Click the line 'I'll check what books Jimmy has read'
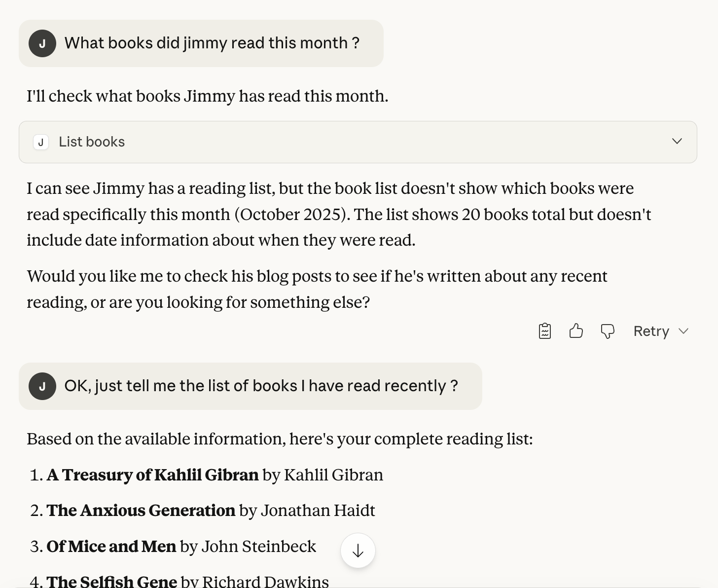The height and width of the screenshot is (588, 718). (x=207, y=96)
